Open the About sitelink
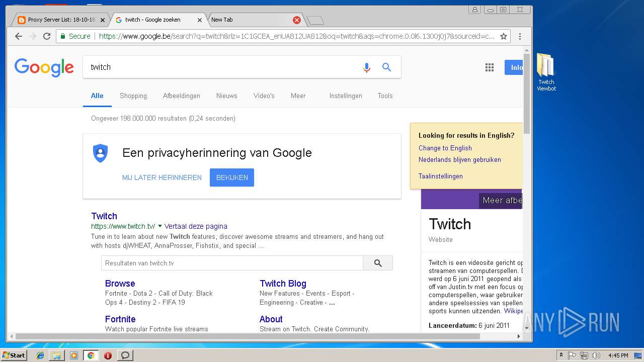644x362 pixels. (271, 319)
